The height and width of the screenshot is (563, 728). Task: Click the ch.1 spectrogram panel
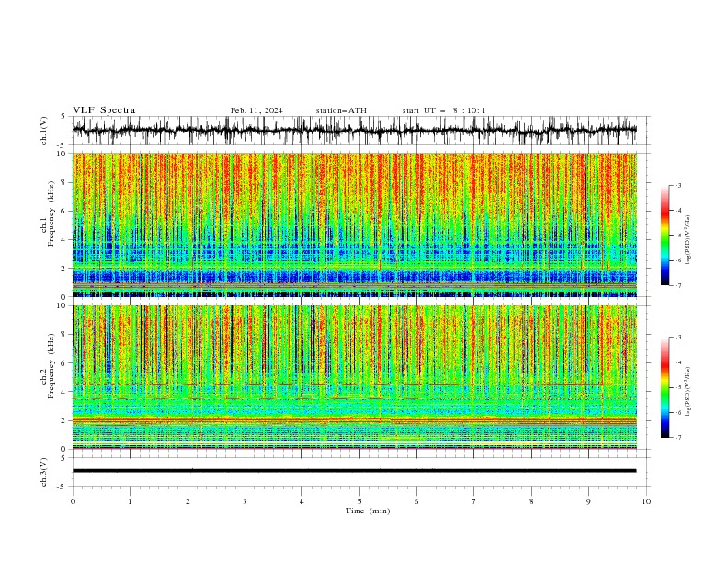click(354, 224)
